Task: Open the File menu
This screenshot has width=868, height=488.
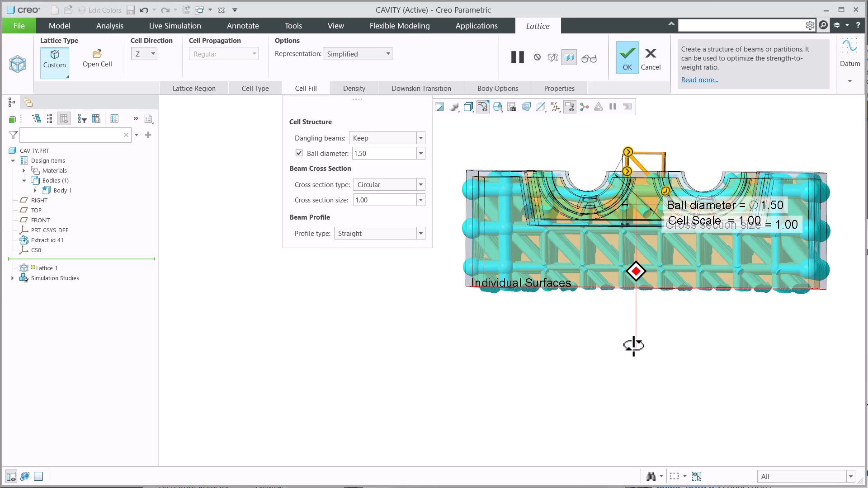Action: (x=19, y=26)
